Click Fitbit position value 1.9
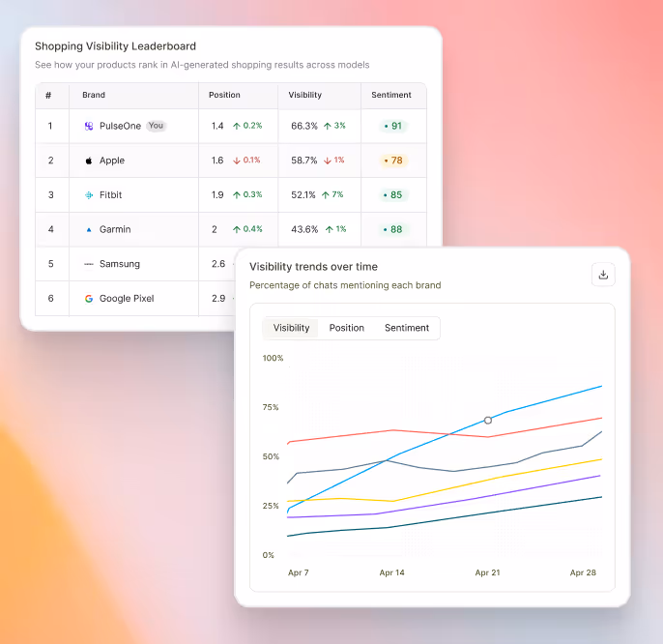The width and height of the screenshot is (663, 644). point(217,194)
